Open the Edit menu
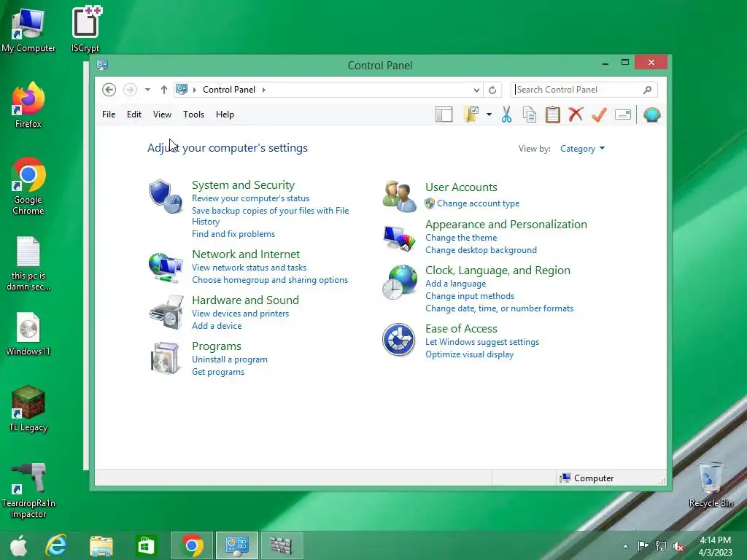This screenshot has height=560, width=747. pos(134,114)
